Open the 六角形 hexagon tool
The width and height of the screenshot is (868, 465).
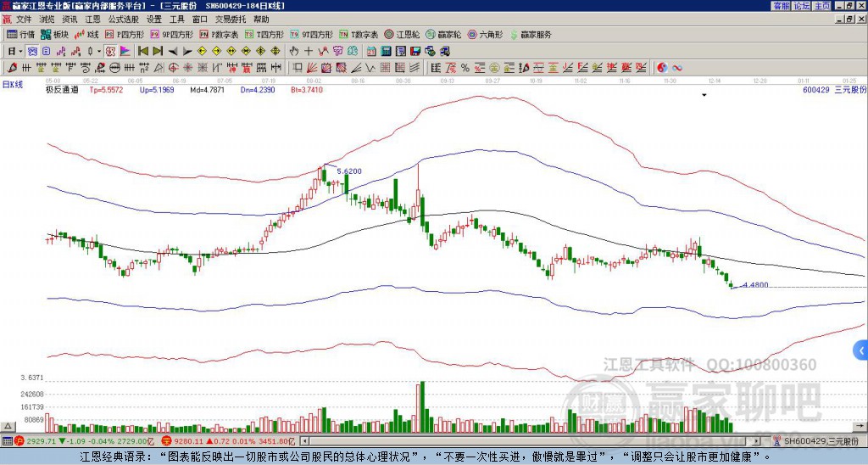486,35
